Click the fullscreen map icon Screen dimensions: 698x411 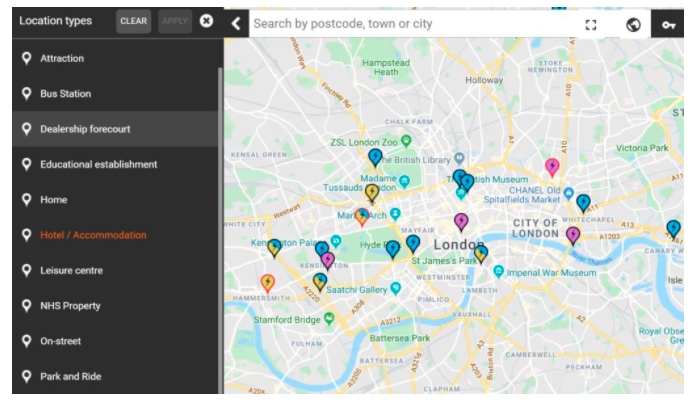tap(590, 24)
